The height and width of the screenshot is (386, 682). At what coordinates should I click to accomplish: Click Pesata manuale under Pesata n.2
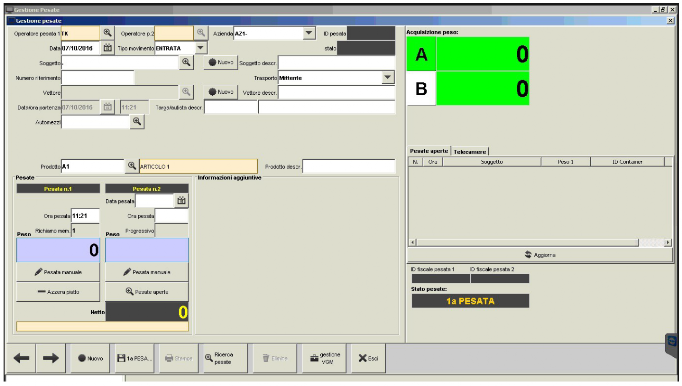[147, 272]
